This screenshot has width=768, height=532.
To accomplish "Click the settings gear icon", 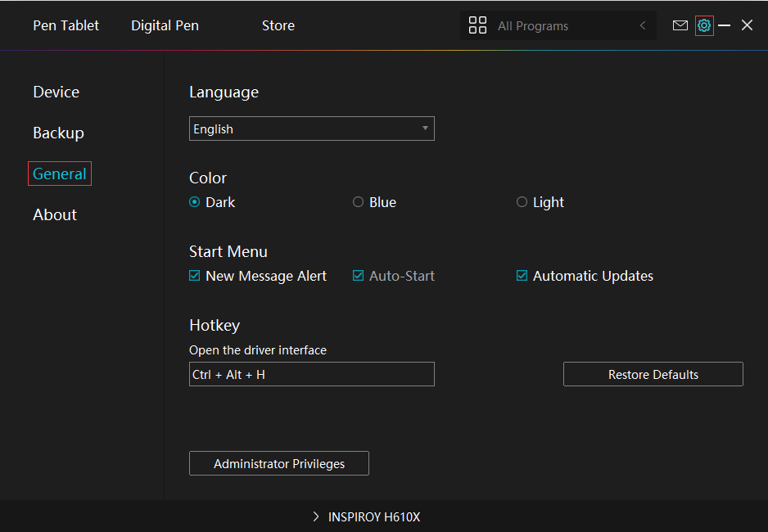I will pos(704,25).
